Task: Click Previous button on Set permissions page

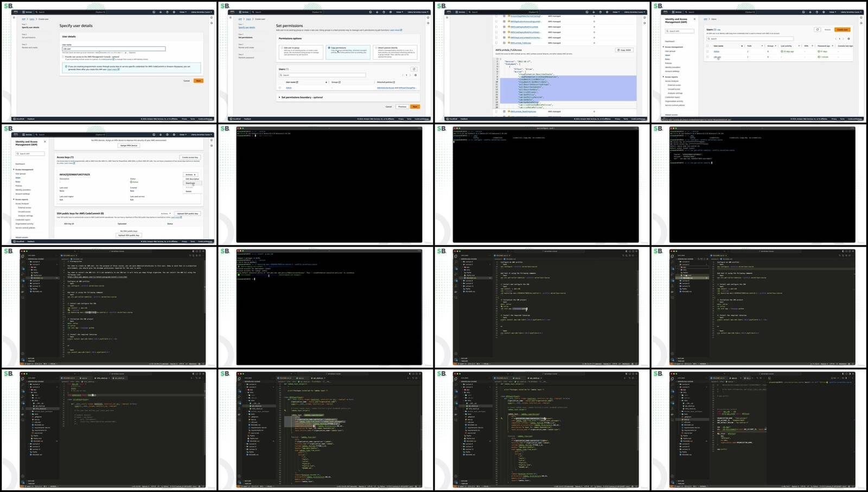Action: click(x=402, y=106)
